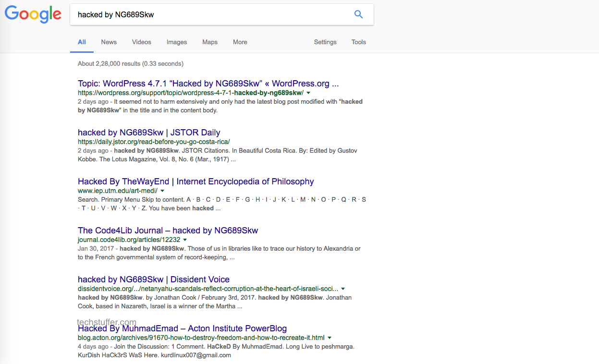Viewport: 599px width, 364px height.
Task: Open The Code4Lib Journal result link
Action: tap(168, 231)
